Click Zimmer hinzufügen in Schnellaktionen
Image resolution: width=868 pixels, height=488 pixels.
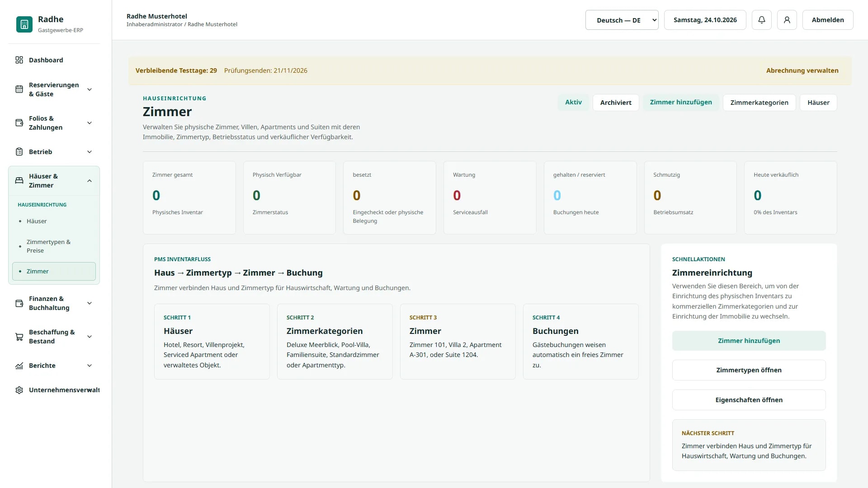(x=749, y=341)
